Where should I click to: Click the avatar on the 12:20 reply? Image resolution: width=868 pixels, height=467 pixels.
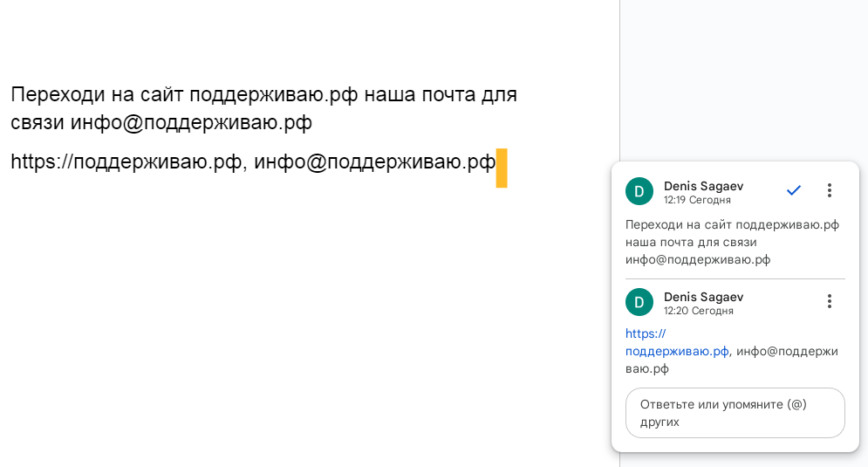639,302
